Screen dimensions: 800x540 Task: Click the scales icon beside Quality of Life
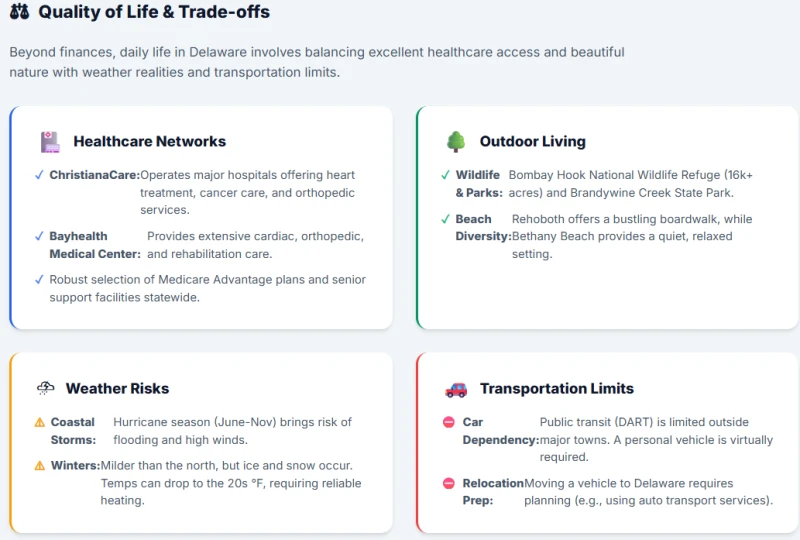[x=19, y=13]
